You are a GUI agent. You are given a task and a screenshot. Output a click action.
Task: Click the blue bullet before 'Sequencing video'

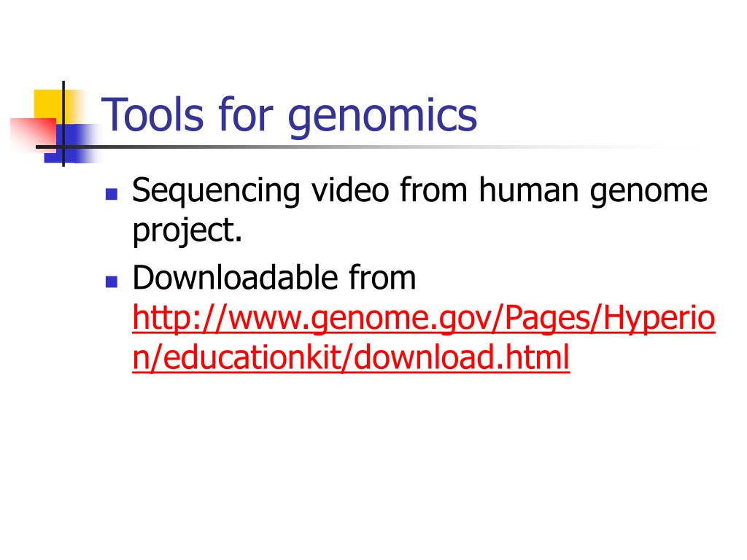pyautogui.click(x=112, y=194)
